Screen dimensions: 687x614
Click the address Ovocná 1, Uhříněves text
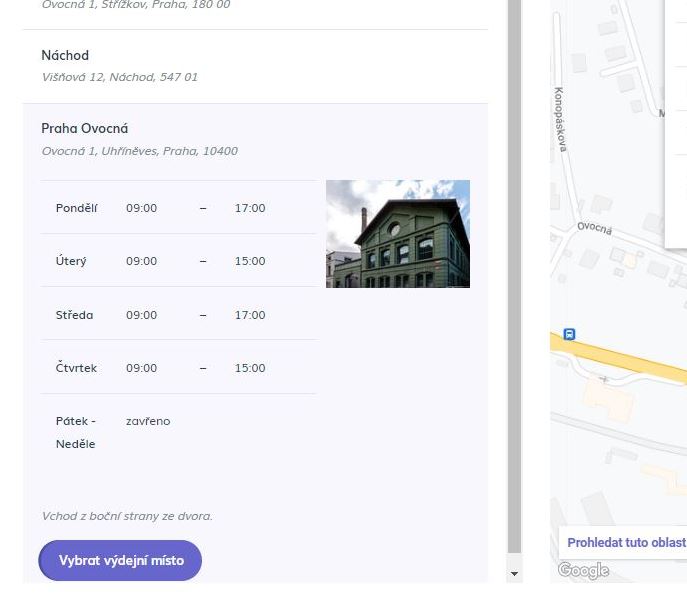point(139,152)
